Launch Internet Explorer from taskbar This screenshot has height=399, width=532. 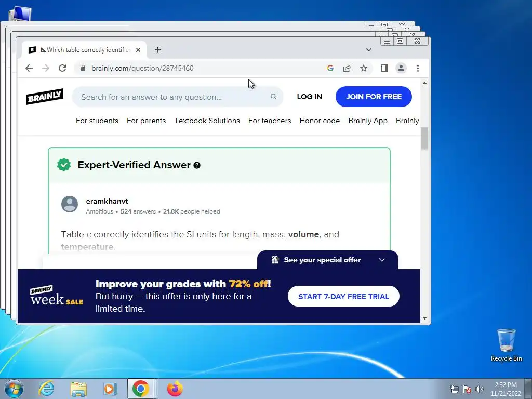point(46,389)
